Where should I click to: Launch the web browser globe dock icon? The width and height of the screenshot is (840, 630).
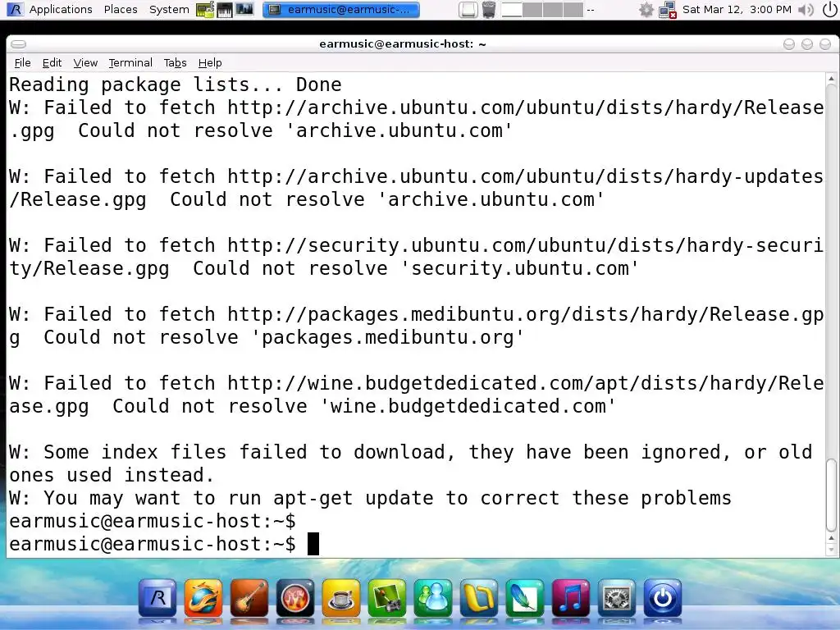(203, 598)
